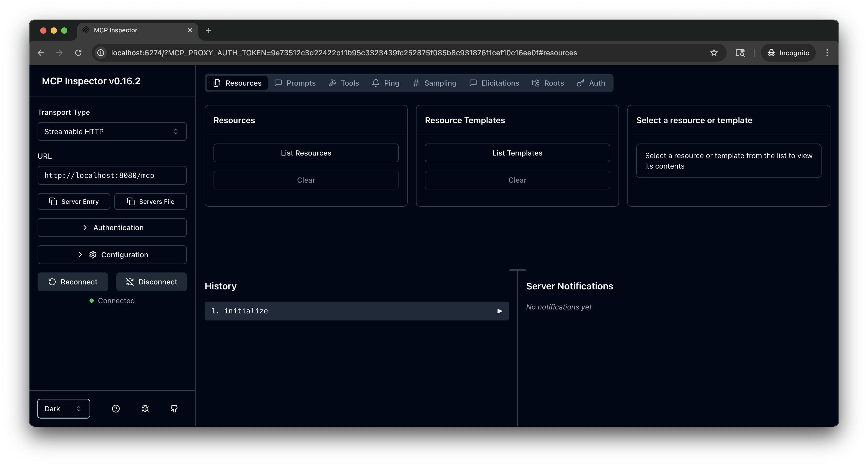The image size is (868, 465).
Task: Open Chrome three-dot menu
Action: 827,52
